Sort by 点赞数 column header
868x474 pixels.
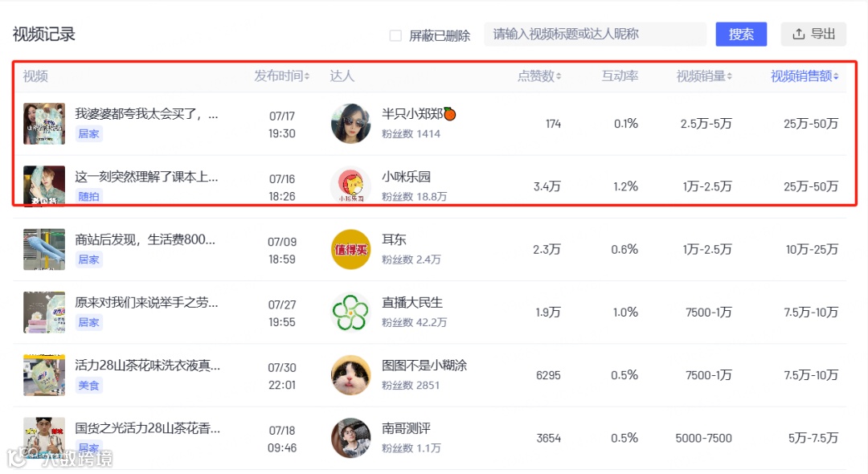(539, 76)
